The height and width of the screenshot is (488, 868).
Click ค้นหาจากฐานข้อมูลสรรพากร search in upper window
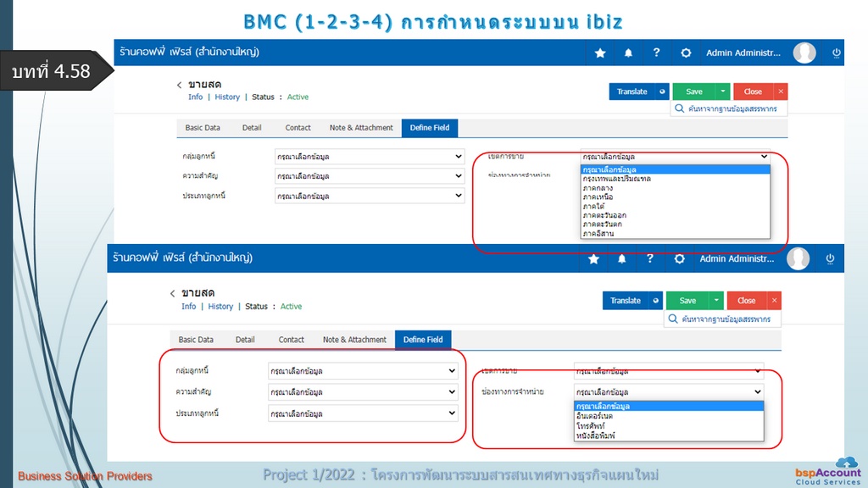coord(730,108)
